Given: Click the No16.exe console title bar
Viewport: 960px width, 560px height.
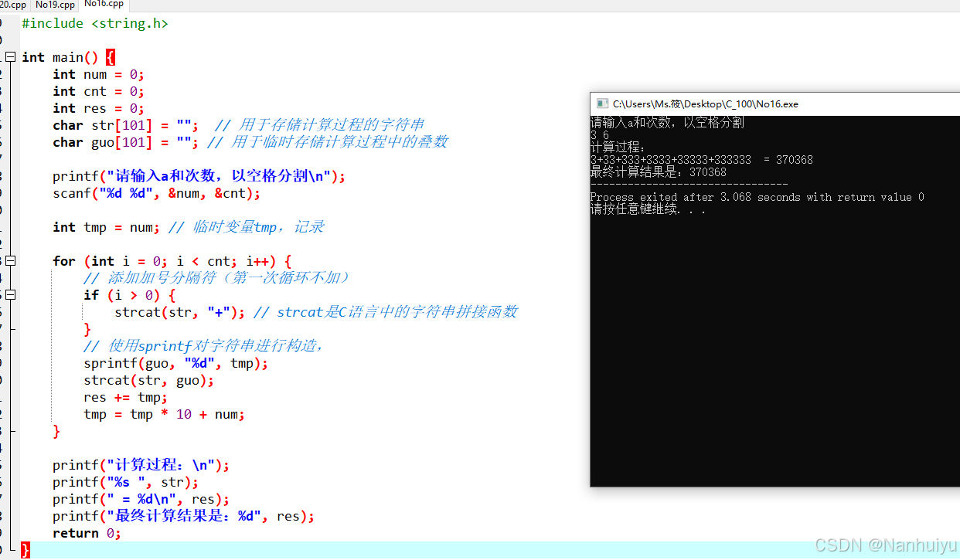Looking at the screenshot, I should tap(774, 104).
